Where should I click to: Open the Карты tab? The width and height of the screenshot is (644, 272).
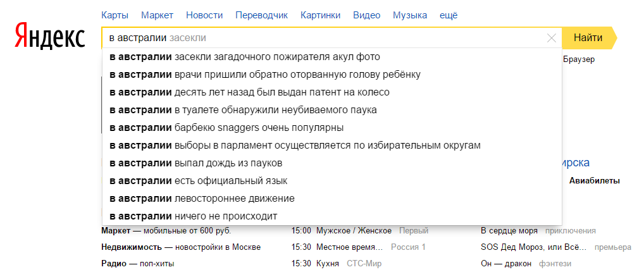tap(115, 16)
